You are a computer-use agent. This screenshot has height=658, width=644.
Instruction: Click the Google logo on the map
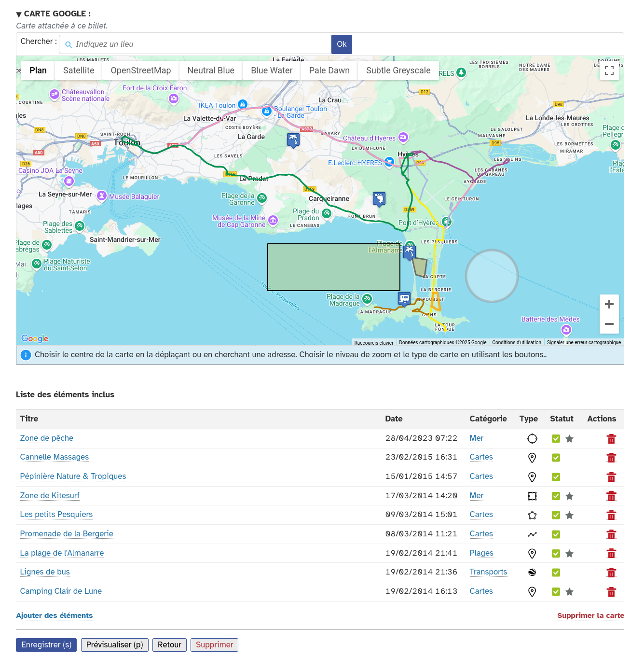pos(35,338)
